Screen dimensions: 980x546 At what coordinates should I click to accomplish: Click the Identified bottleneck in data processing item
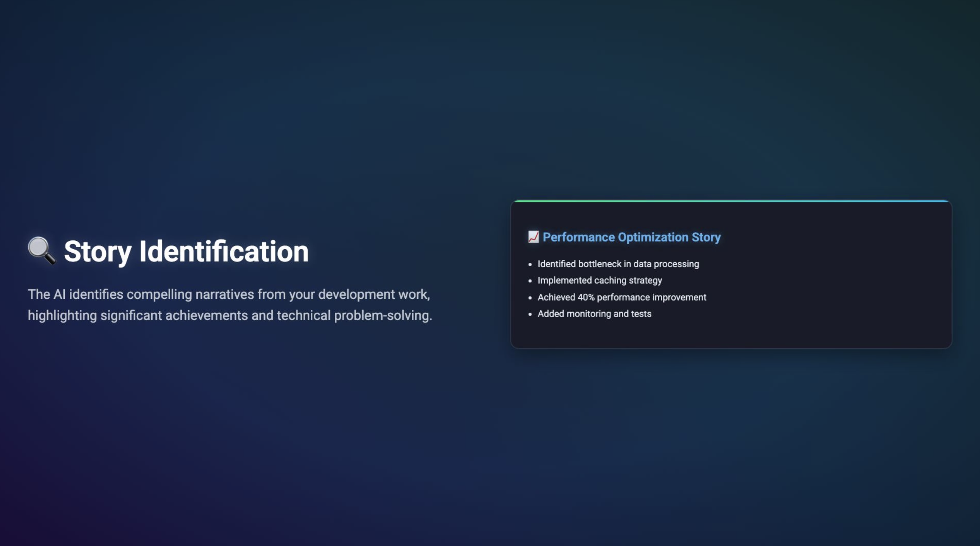tap(618, 264)
